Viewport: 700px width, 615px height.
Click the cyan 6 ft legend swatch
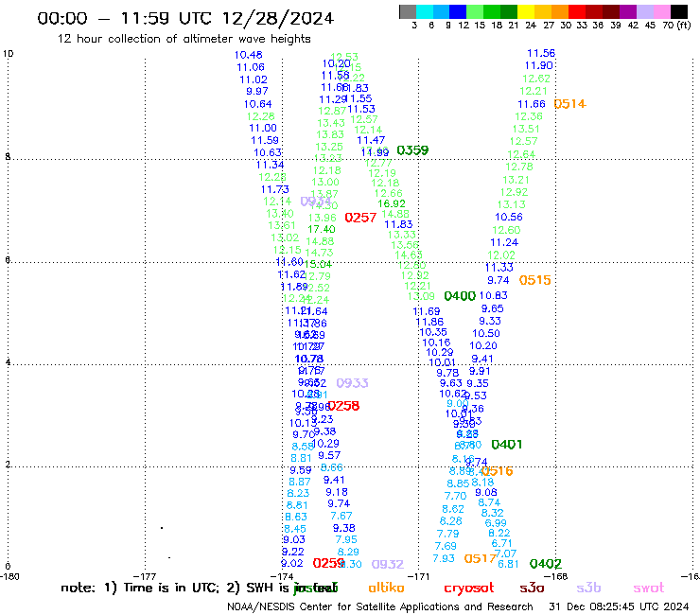[424, 11]
